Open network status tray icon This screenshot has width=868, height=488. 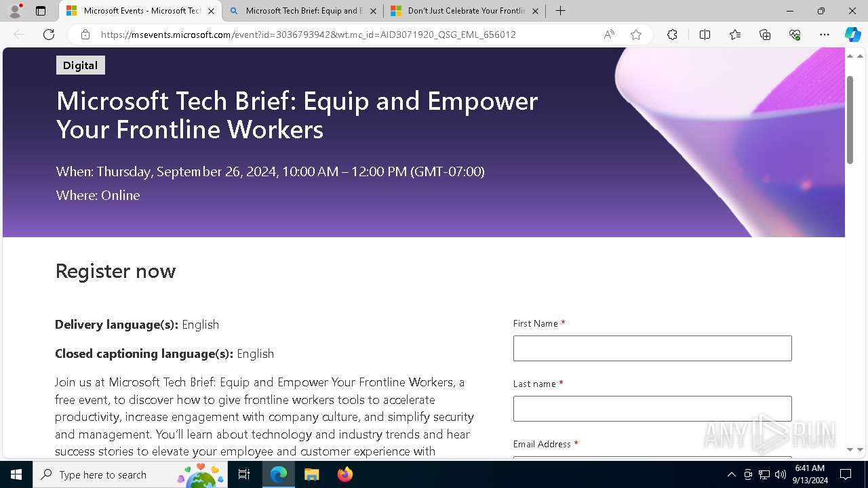pos(764,474)
